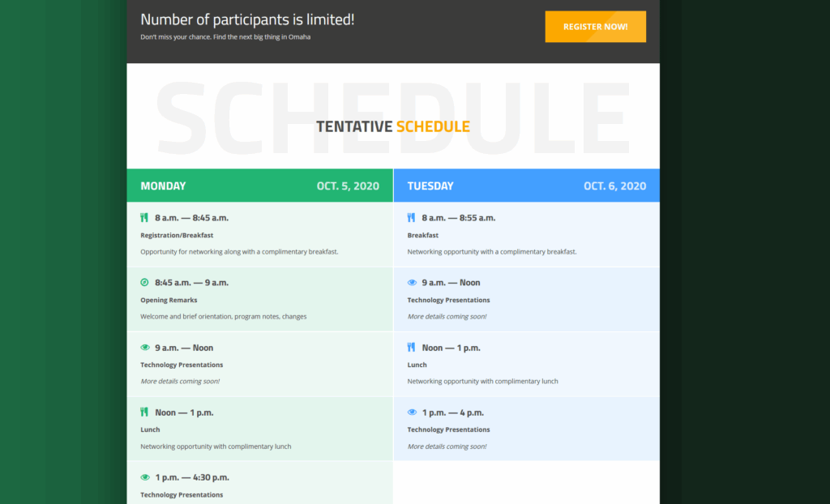Image resolution: width=830 pixels, height=504 pixels.
Task: Click Tuesday 1 p.m. Technology Presentations title
Action: [x=448, y=429]
